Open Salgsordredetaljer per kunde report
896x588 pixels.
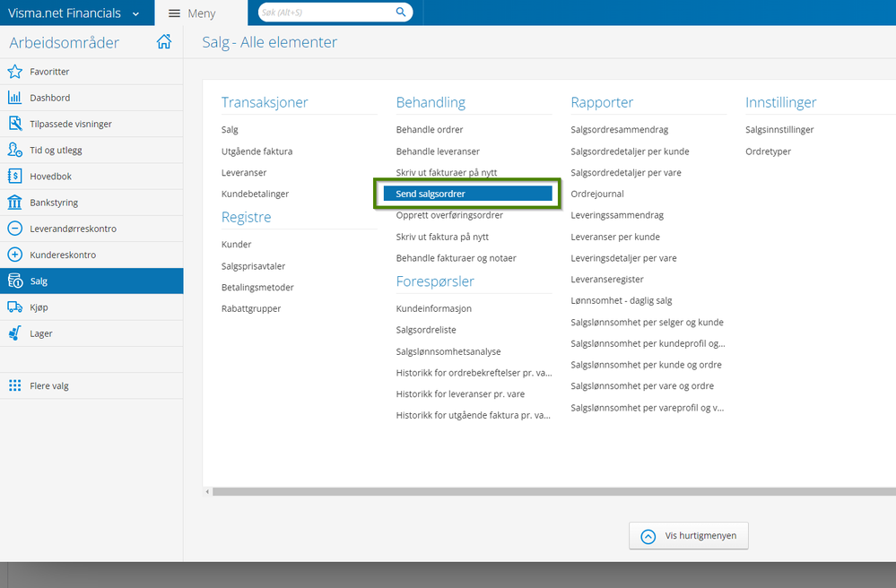click(x=630, y=151)
